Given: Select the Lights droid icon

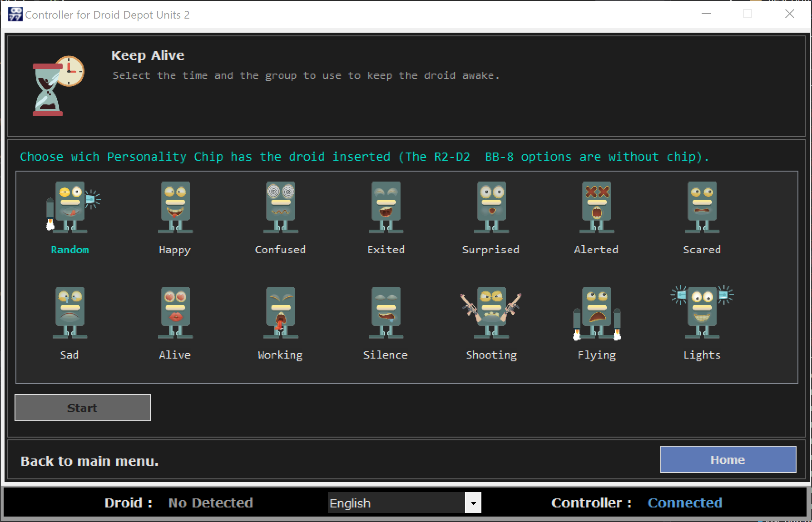Looking at the screenshot, I should tap(702, 312).
